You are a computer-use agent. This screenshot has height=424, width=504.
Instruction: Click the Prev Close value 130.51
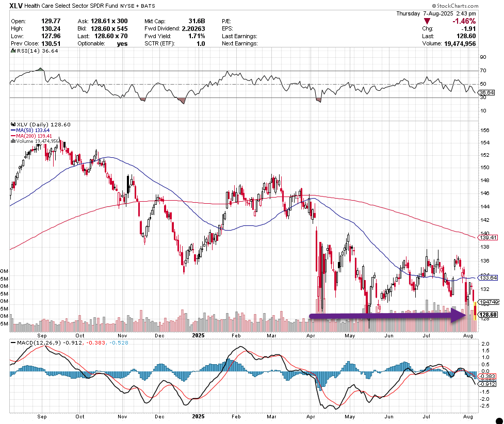[x=51, y=43]
